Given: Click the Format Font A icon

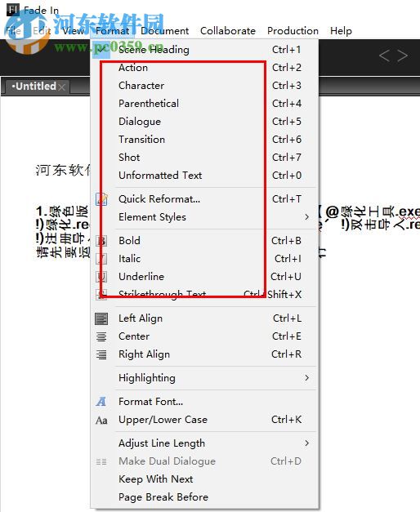Looking at the screenshot, I should (101, 402).
